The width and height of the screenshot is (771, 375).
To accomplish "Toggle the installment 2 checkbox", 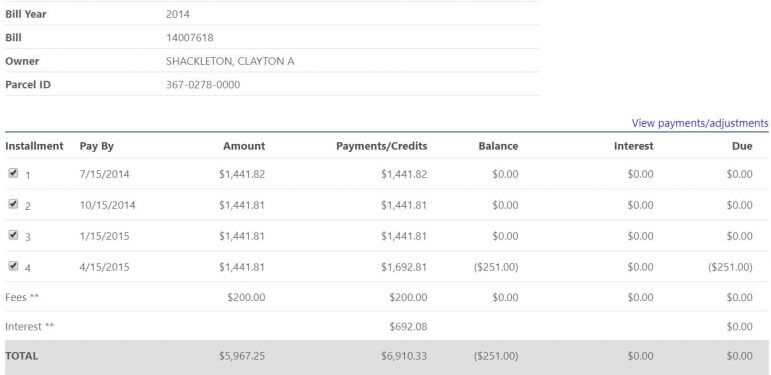I will 13,204.
